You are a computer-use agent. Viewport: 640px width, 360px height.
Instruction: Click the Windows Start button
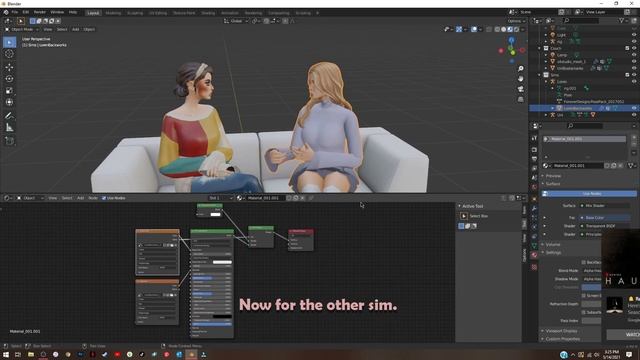[x=6, y=354]
